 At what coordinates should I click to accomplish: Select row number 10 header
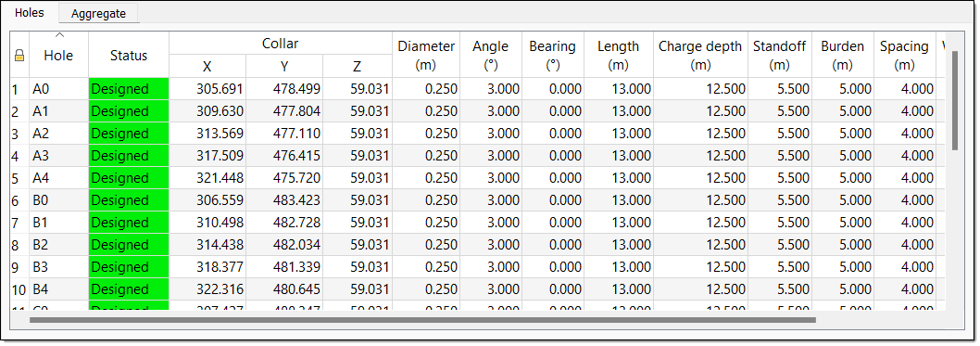[x=19, y=289]
